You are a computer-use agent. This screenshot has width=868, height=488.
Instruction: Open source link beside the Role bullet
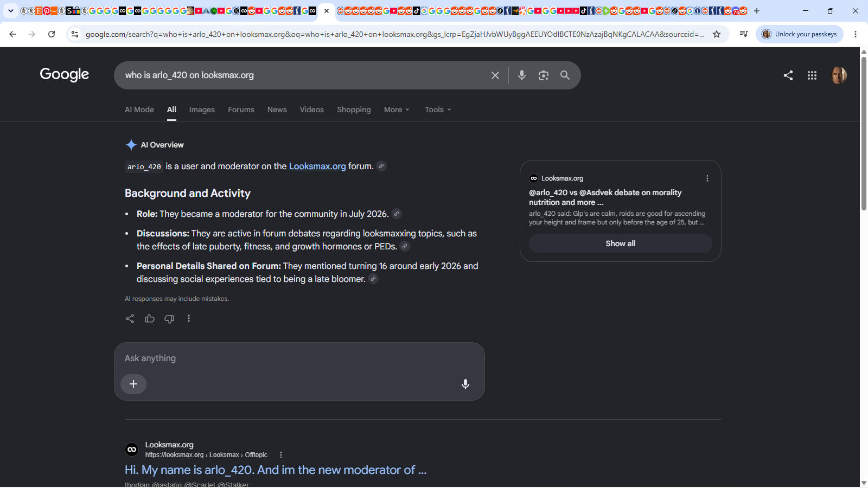[x=397, y=214]
